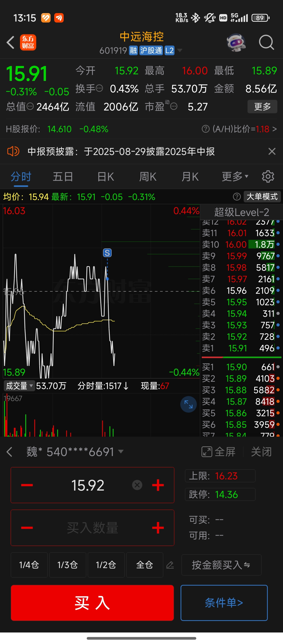Increase price with plus button
The image size is (283, 644).
click(158, 485)
